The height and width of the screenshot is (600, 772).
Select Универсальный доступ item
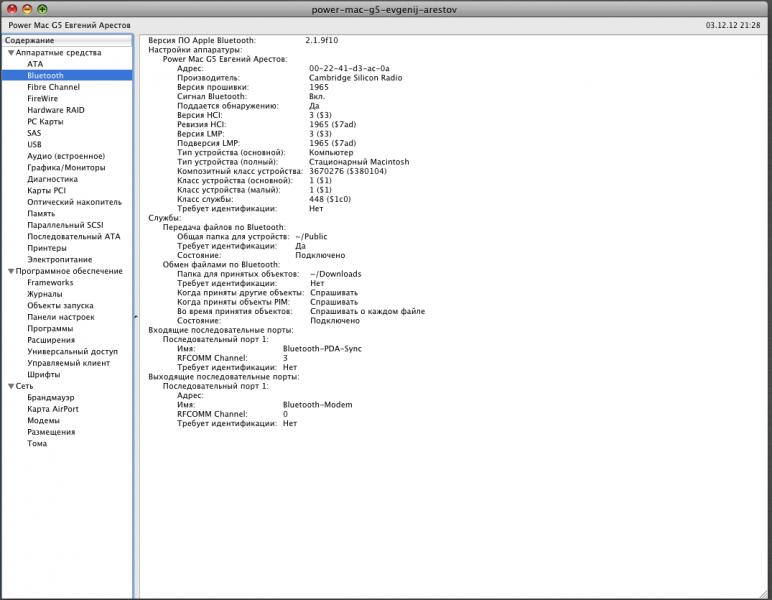[x=72, y=352]
